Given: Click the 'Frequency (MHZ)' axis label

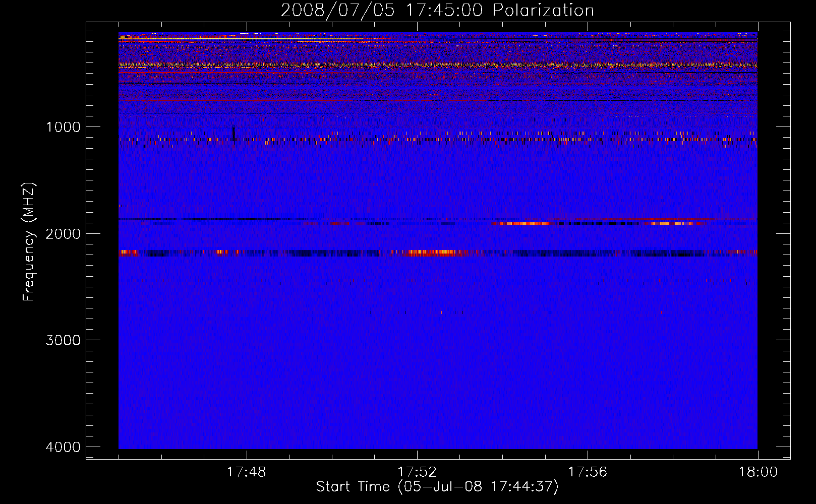Looking at the screenshot, I should (29, 241).
